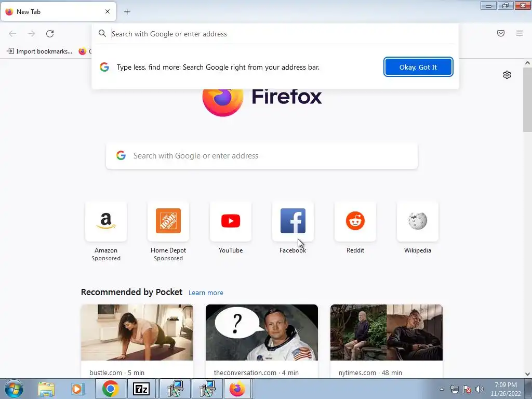Open the nytimes.com article thumbnail
The image size is (532, 399).
(x=387, y=332)
